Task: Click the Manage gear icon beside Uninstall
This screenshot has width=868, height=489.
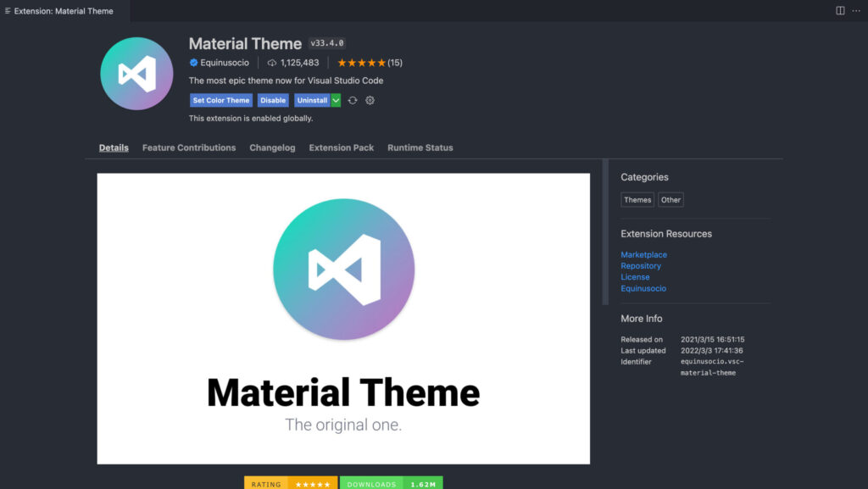Action: (370, 100)
